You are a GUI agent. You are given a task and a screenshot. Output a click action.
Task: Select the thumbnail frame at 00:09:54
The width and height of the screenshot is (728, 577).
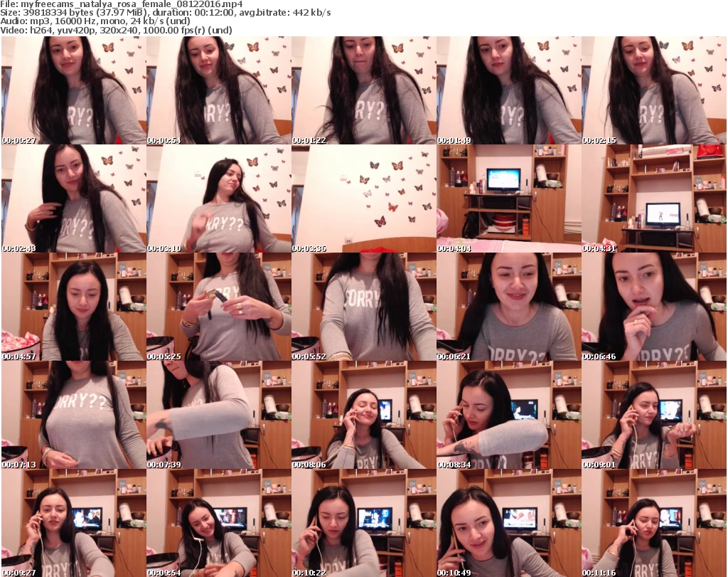(219, 523)
